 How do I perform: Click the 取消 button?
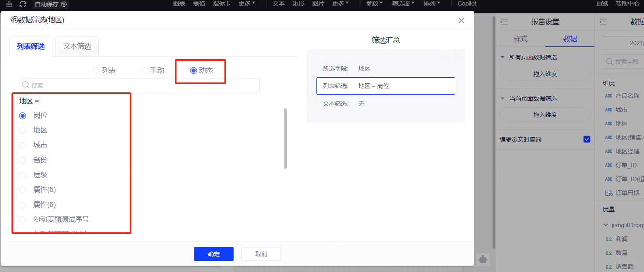tap(261, 254)
